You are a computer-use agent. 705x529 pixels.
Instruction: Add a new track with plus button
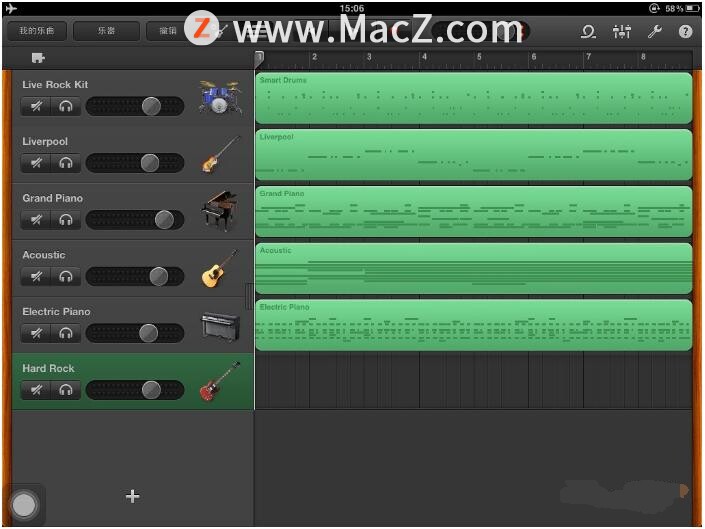pyautogui.click(x=132, y=496)
